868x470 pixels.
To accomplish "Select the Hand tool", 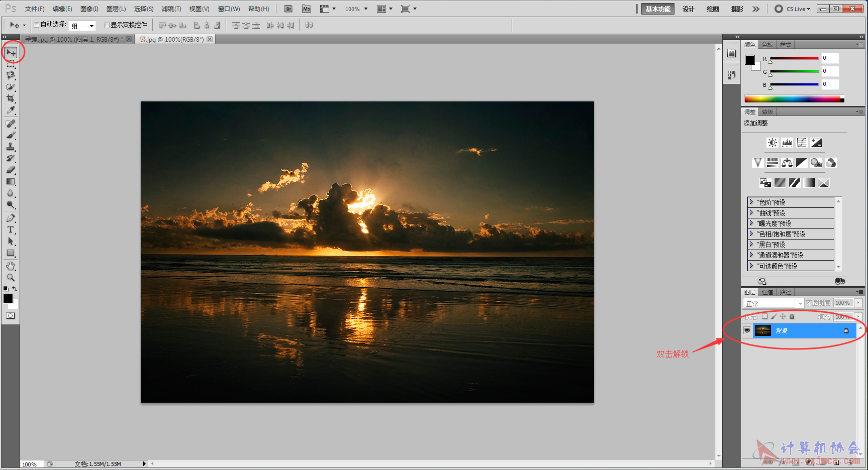I will pos(11,266).
